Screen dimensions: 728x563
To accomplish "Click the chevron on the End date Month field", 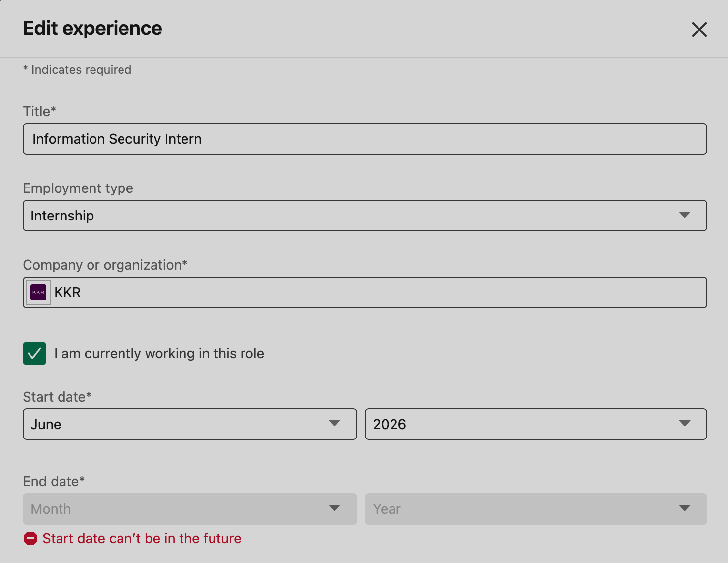I will pos(335,508).
